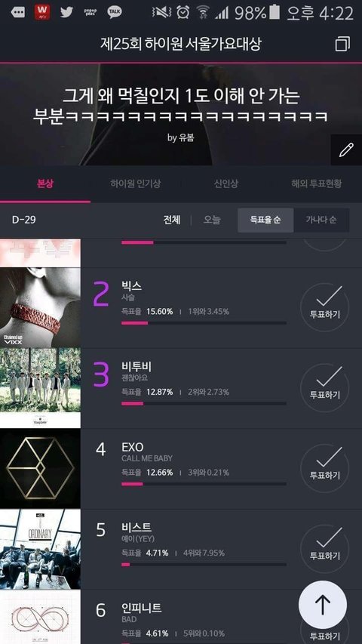Open the tabs/windows icon in header
This screenshot has height=644, width=362.
click(342, 44)
